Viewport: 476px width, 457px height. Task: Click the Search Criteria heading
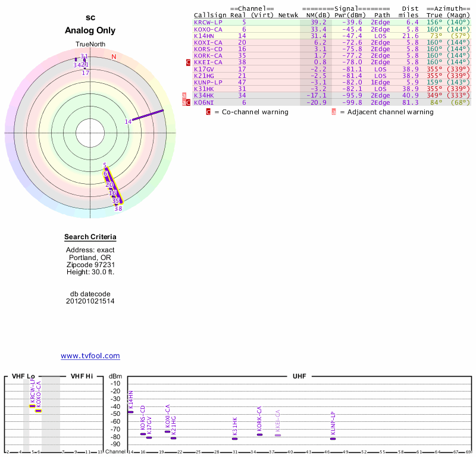tap(90, 237)
